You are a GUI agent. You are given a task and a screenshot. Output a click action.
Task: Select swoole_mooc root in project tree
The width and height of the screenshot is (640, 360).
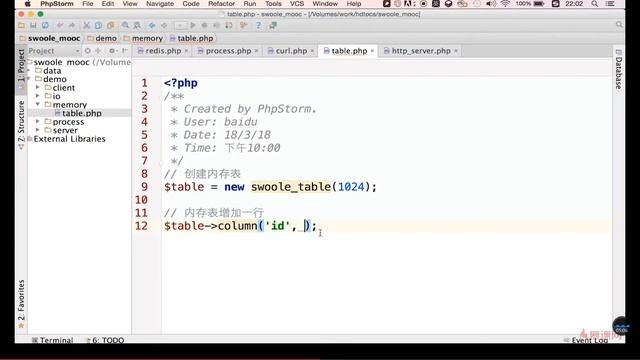(61, 62)
